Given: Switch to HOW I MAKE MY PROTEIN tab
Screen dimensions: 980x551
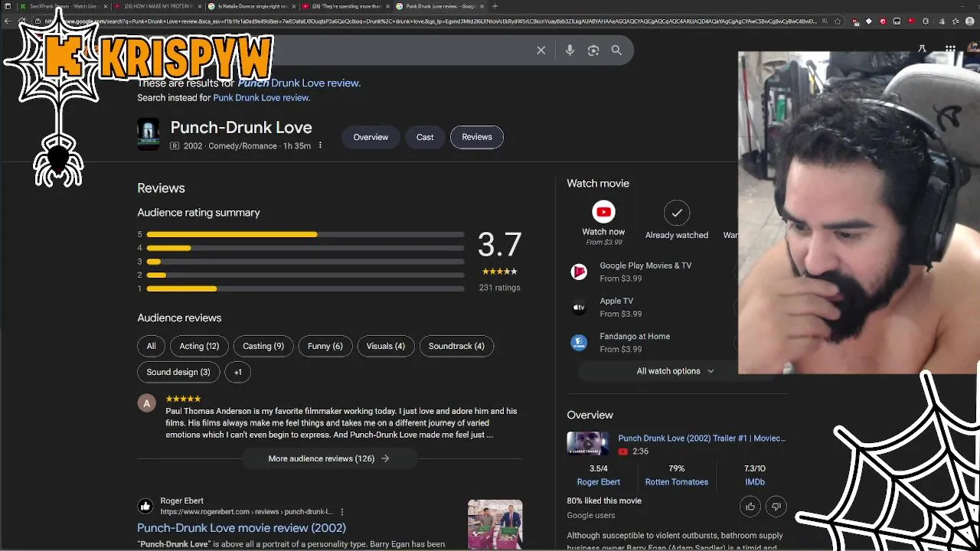Looking at the screenshot, I should pyautogui.click(x=158, y=6).
